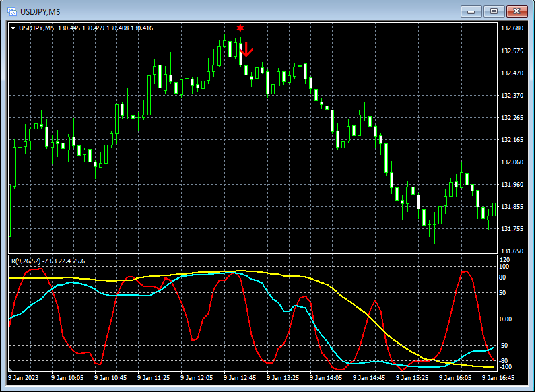
Task: Click time axis label 9 Jan 10:45
Action: coord(110,378)
